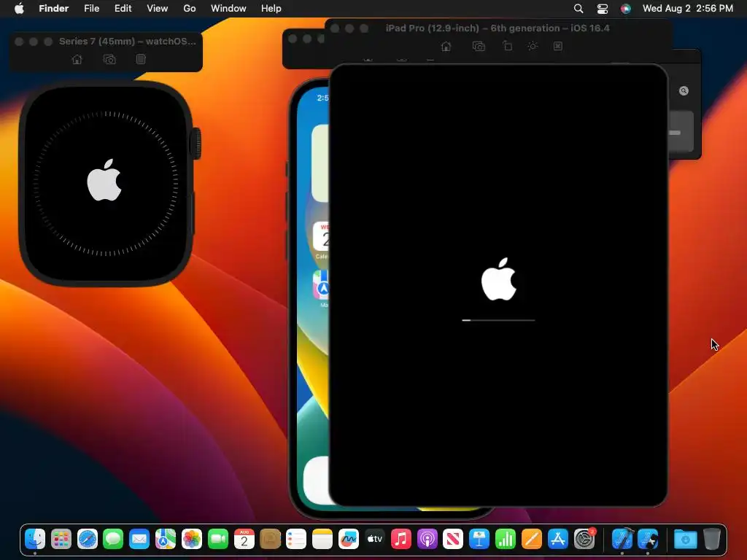Click the Series 7 (45mm) window title
Image resolution: width=747 pixels, height=560 pixels.
tap(127, 42)
